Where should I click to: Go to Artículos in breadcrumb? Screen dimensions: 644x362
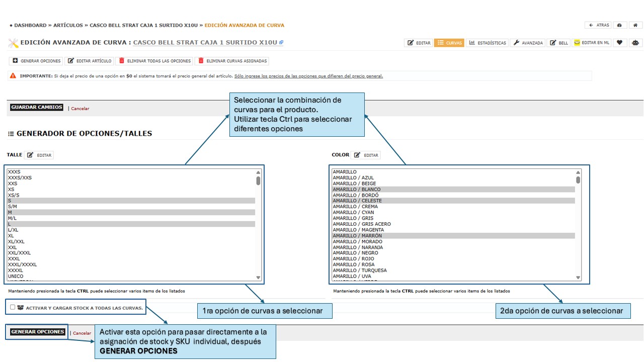pyautogui.click(x=68, y=25)
